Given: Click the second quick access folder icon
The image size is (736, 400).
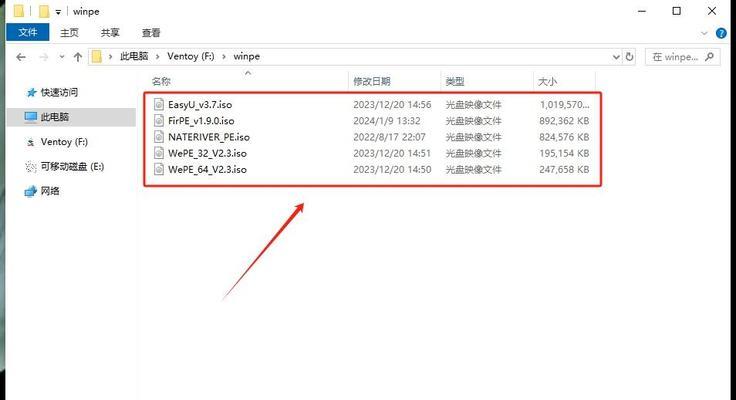Looking at the screenshot, I should click(44, 11).
